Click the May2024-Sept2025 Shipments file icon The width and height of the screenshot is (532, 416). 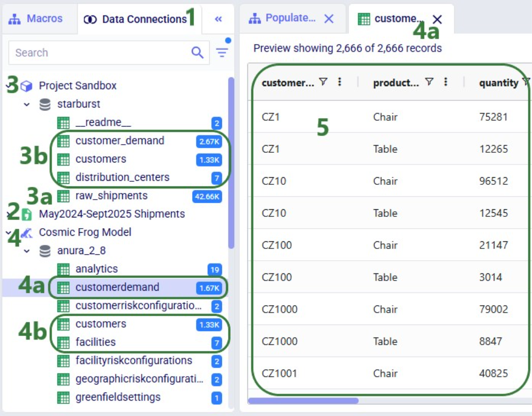(26, 214)
